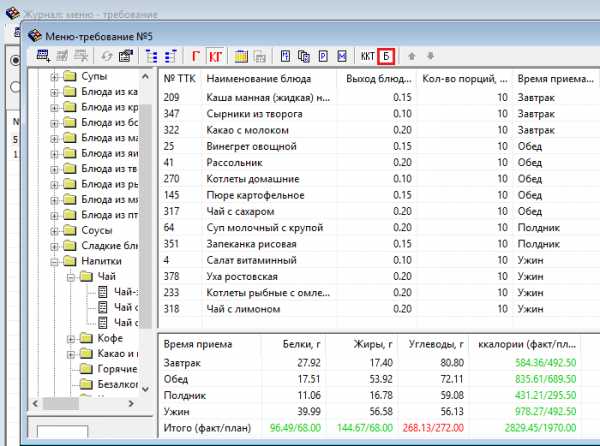Collapse the Чай subfolder node
Viewport: 600px width, 446px height.
coord(68,276)
